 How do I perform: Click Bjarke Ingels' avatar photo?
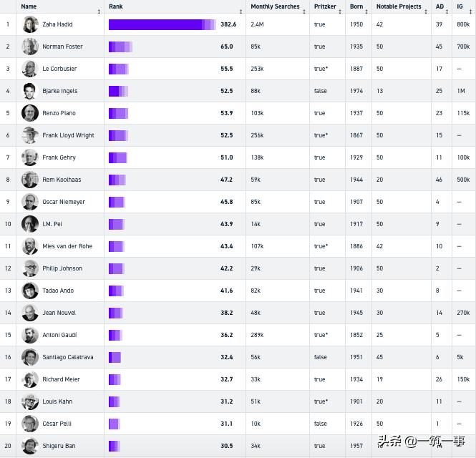tap(30, 91)
